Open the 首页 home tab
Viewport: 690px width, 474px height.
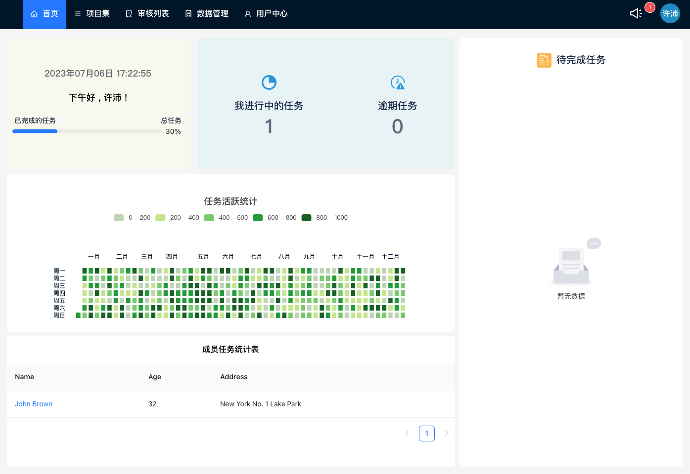coord(44,14)
